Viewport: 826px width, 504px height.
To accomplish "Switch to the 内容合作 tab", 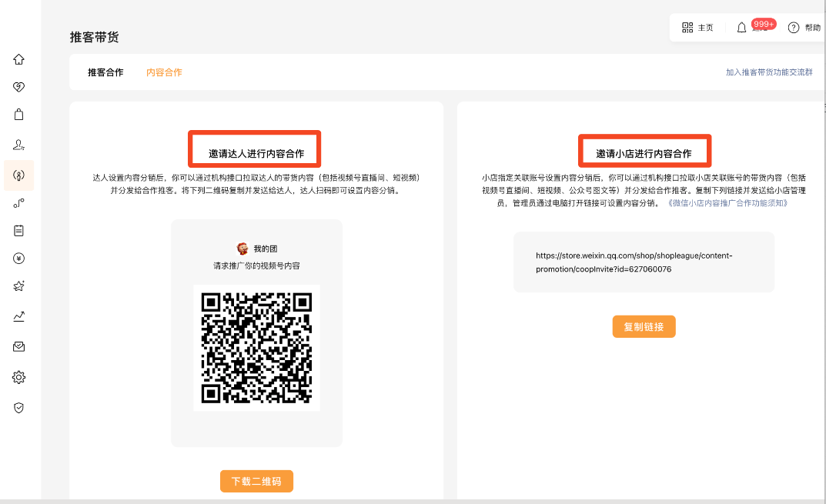I will point(164,72).
